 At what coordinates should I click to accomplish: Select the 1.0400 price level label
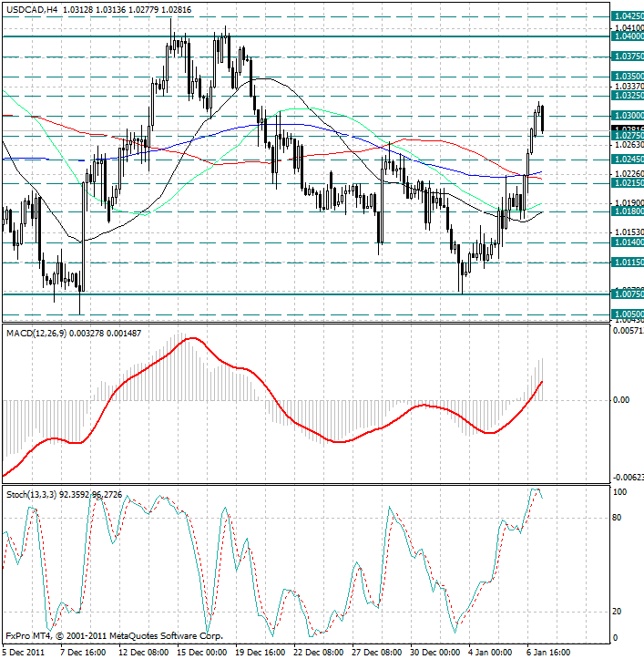(628, 36)
